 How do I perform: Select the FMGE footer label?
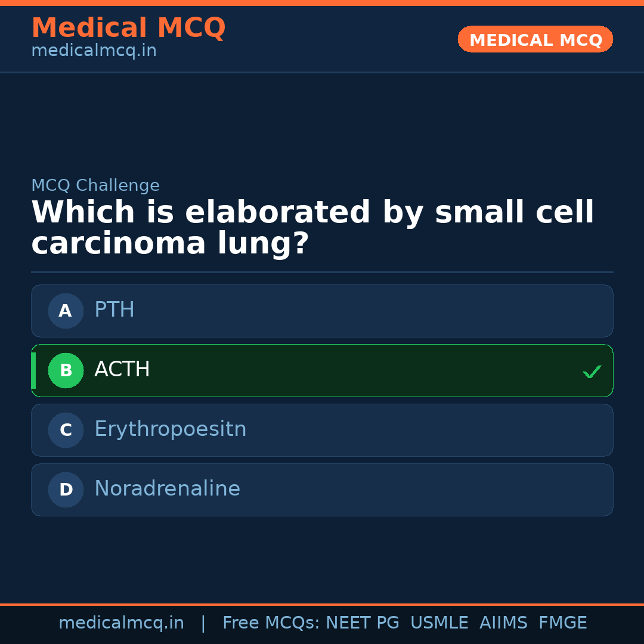[562, 623]
